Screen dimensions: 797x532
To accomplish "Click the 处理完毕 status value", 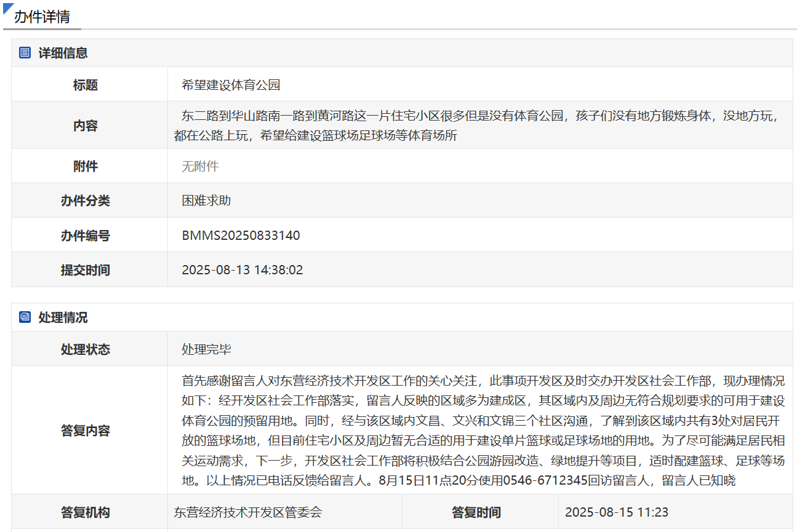I will [x=206, y=349].
